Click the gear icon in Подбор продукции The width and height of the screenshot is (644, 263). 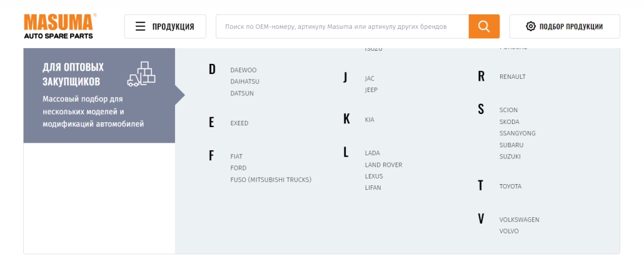click(531, 26)
